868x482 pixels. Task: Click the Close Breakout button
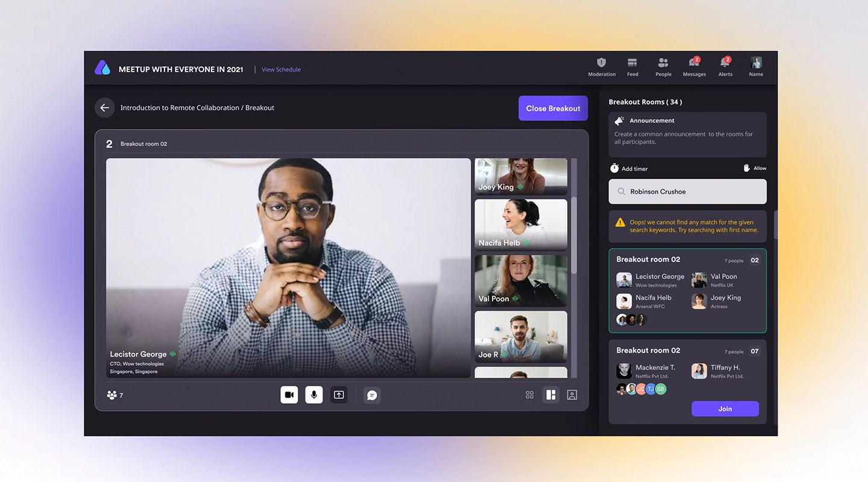(x=553, y=108)
